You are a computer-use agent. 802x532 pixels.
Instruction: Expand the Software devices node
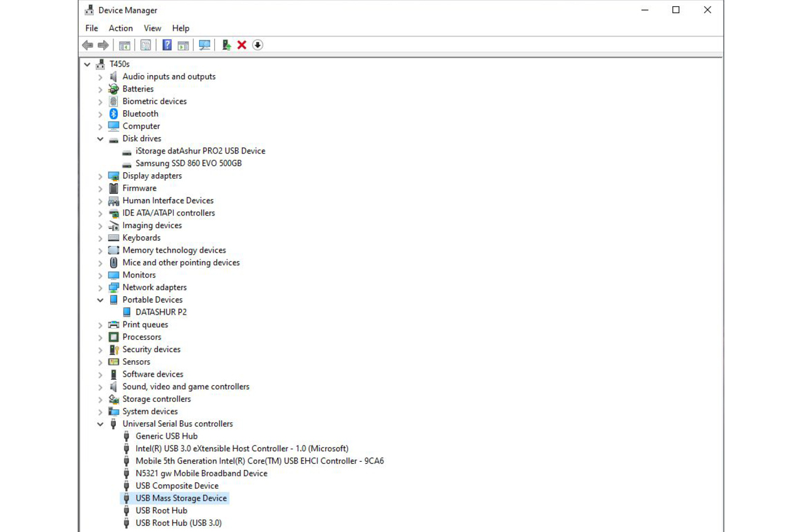coord(100,375)
